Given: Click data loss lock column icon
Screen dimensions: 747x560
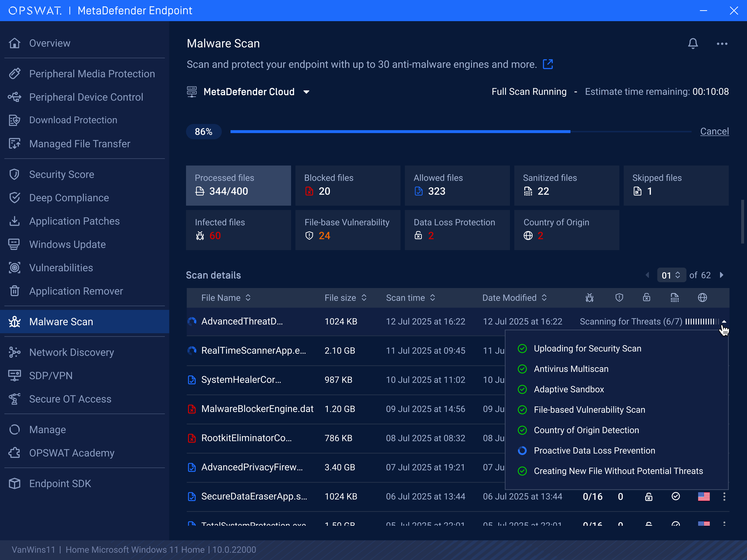Looking at the screenshot, I should [x=646, y=298].
